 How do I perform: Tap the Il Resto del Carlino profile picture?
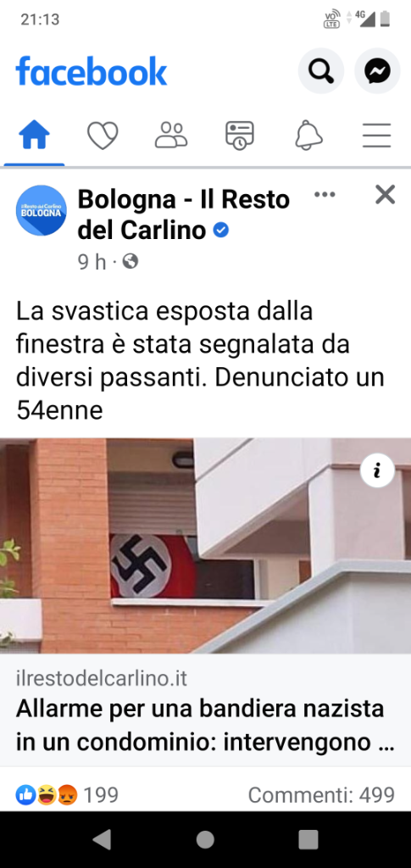point(42,210)
